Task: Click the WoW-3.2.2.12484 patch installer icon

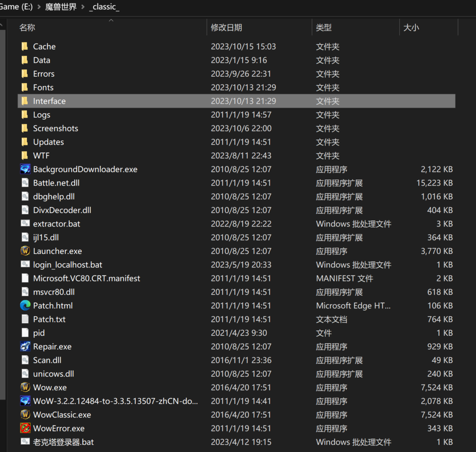Action: (25, 401)
